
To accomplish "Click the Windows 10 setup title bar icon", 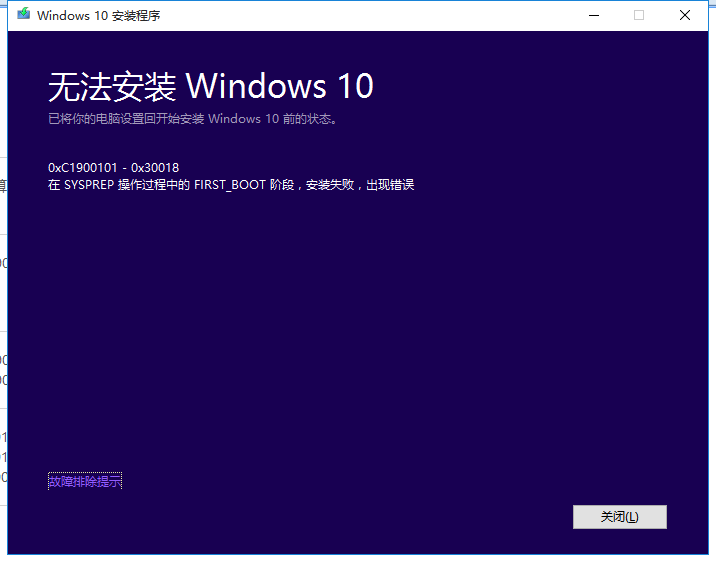I will (23, 14).
